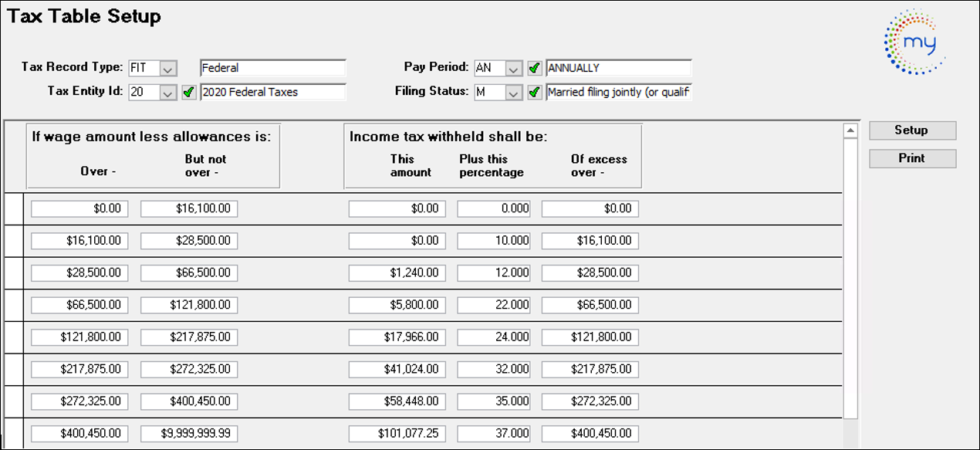This screenshot has width=980, height=450.
Task: Select the $101,077.25 This amount field
Action: pos(395,434)
